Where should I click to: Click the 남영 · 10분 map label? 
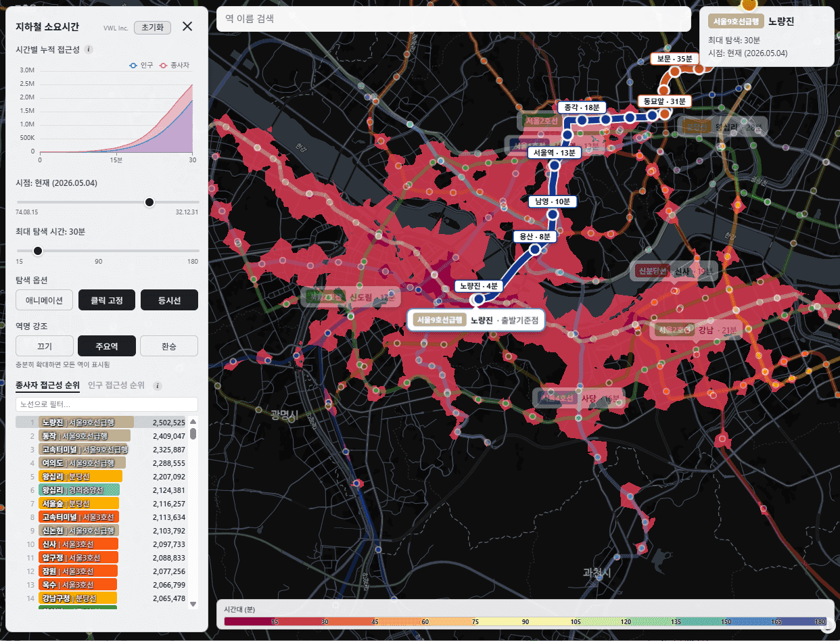coord(552,201)
